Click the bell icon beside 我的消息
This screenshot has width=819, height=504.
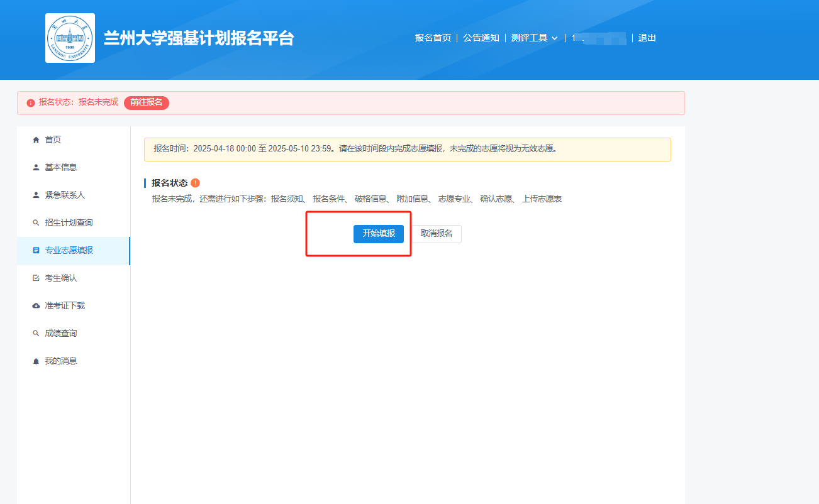pos(36,361)
